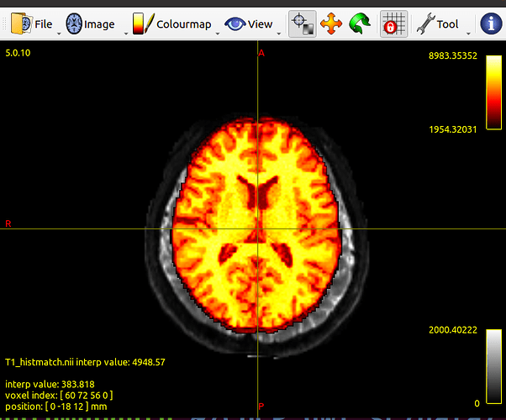This screenshot has height=420, width=506.
Task: Click the eye icon for View
Action: coord(235,24)
